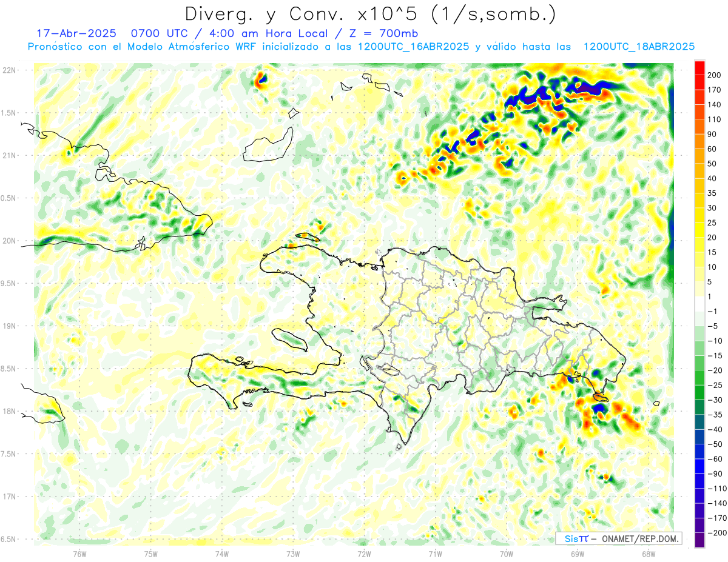728x562 pixels.
Task: Click the '-60' value on the color scale
Action: click(x=715, y=458)
